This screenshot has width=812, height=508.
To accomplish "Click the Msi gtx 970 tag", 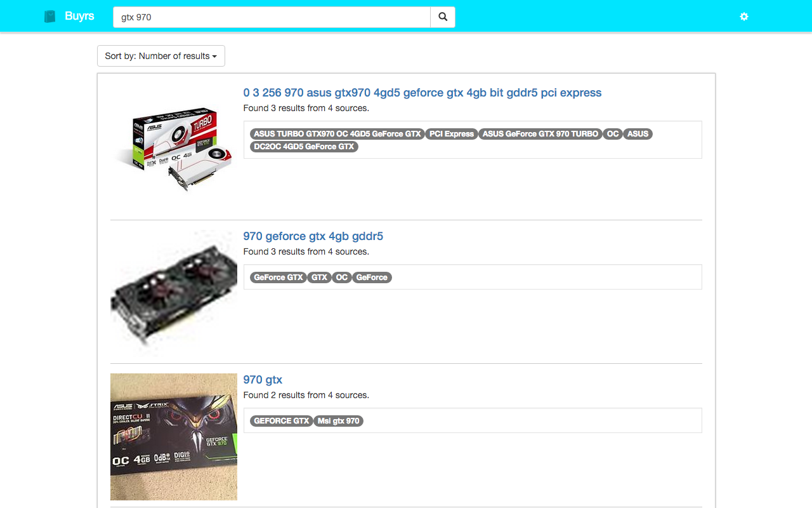I will (x=339, y=421).
